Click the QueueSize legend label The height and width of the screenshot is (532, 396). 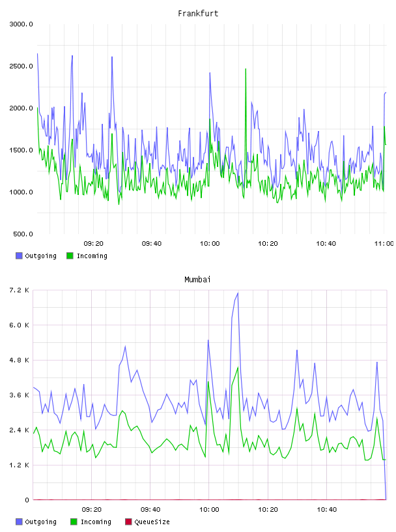pos(152,522)
